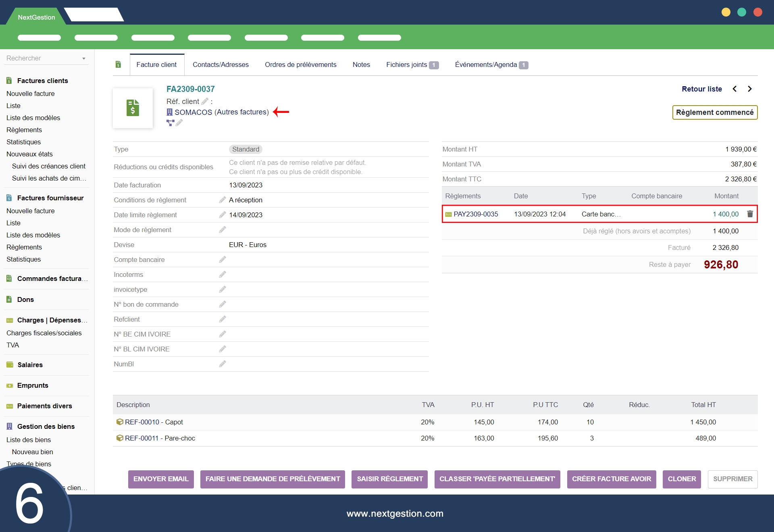774x532 pixels.
Task: Edit Réf. client pencil icon
Action: coord(205,102)
